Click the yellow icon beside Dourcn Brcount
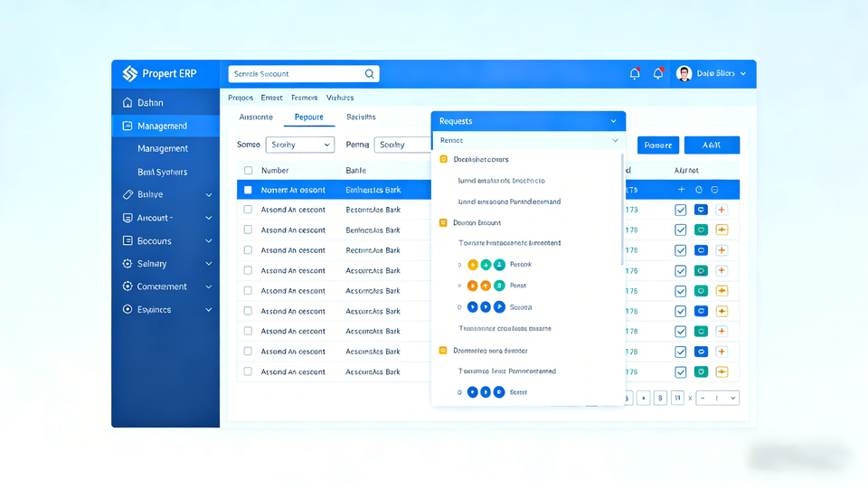868x488 pixels. (443, 222)
